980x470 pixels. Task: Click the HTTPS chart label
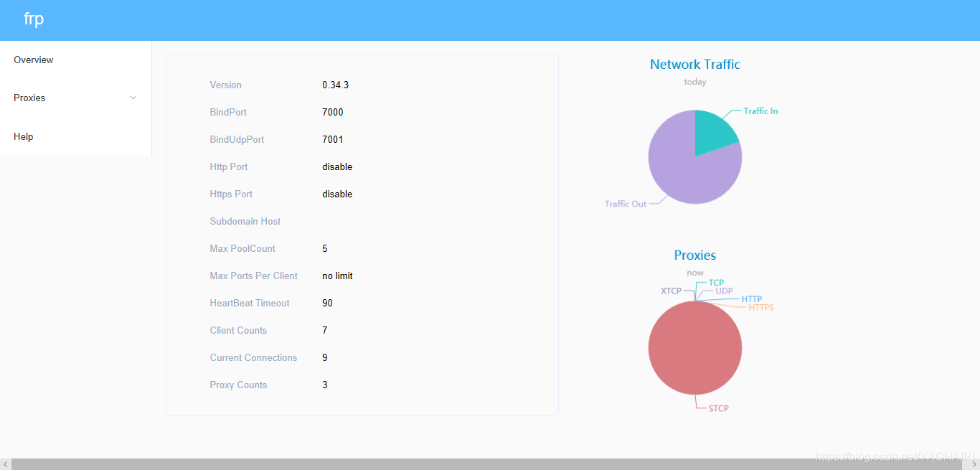(761, 308)
